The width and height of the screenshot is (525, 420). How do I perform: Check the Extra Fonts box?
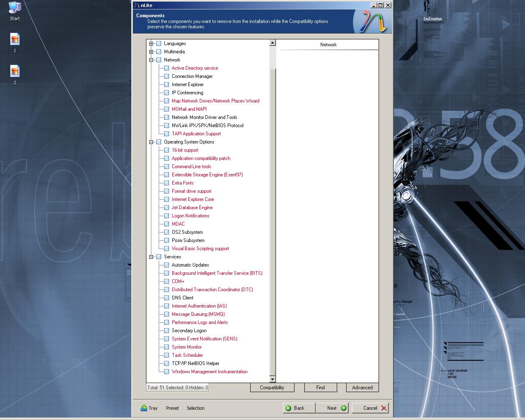(x=167, y=183)
